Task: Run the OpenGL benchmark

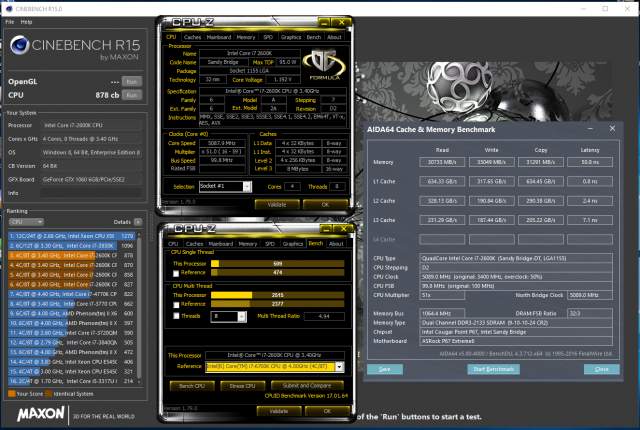Action: [x=132, y=82]
